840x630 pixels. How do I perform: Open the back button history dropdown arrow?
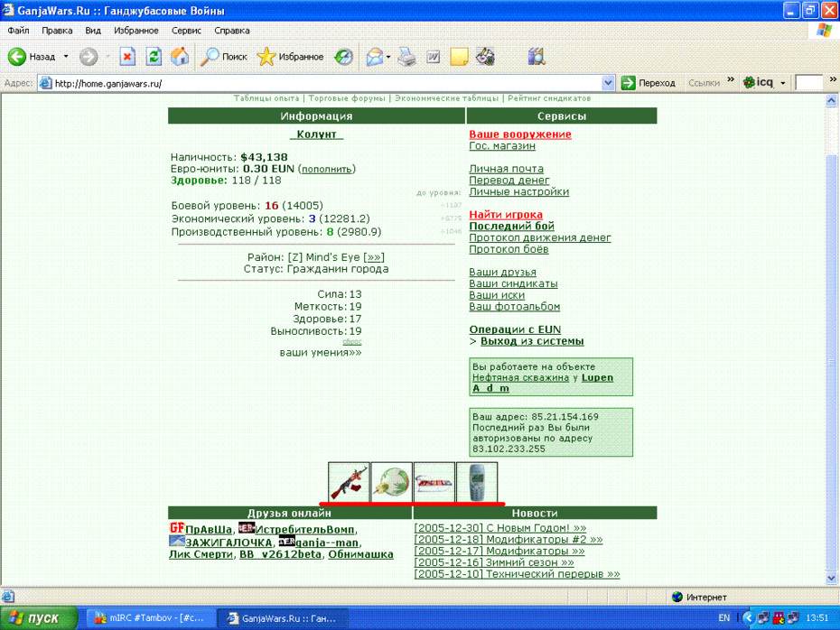66,56
